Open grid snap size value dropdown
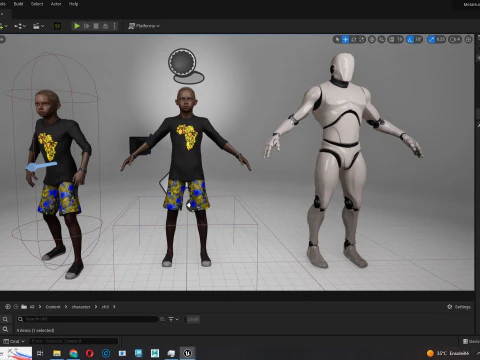Image resolution: width=480 pixels, height=360 pixels. coord(400,40)
